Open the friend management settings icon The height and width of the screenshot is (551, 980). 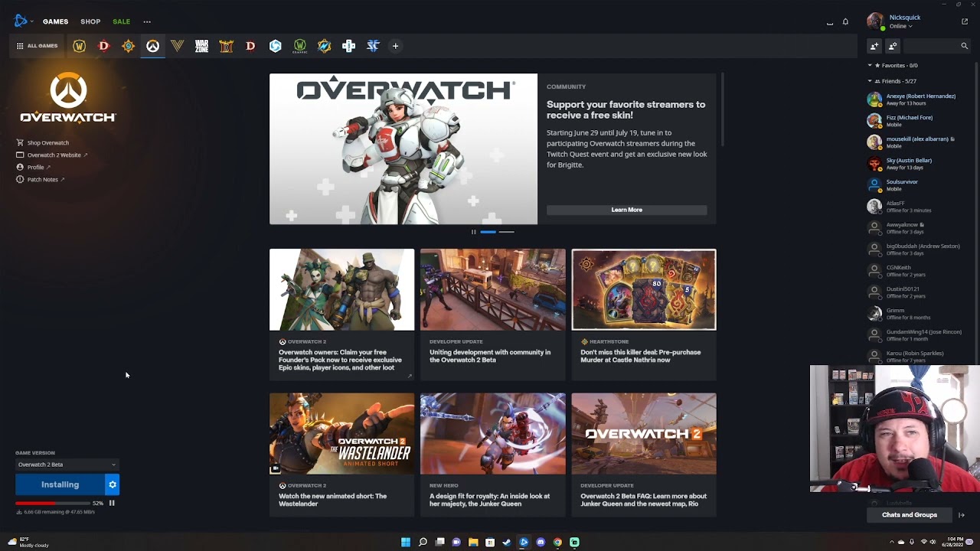click(x=893, y=46)
